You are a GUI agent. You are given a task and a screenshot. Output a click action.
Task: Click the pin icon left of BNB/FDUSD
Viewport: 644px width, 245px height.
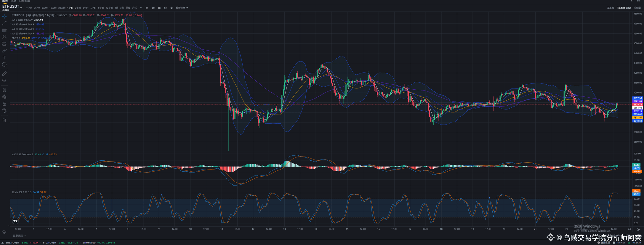point(3,243)
